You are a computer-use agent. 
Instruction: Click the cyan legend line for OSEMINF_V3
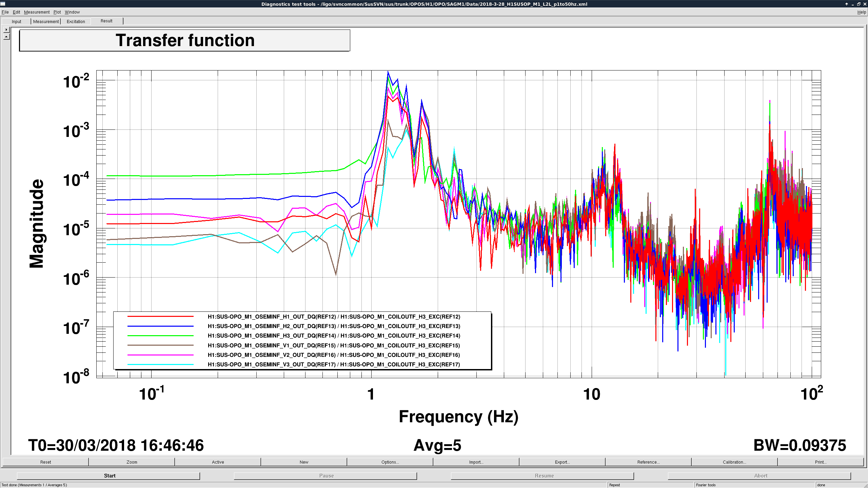[160, 364]
